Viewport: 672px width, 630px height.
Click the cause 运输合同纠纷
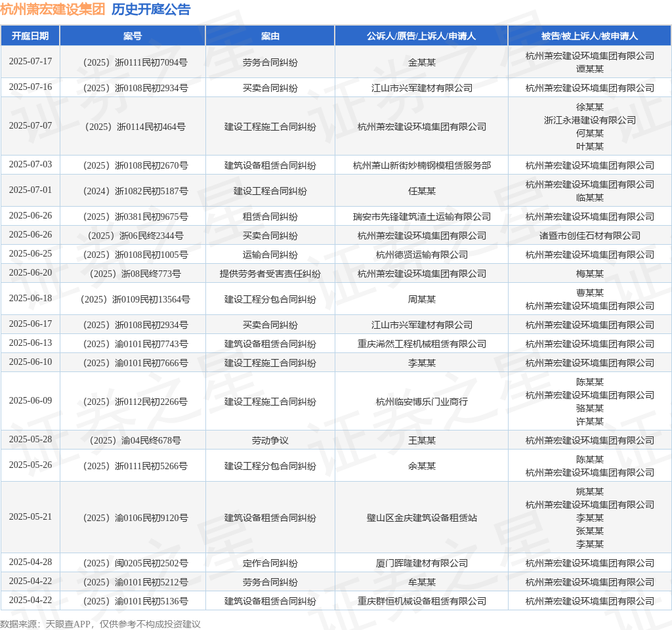tap(270, 255)
